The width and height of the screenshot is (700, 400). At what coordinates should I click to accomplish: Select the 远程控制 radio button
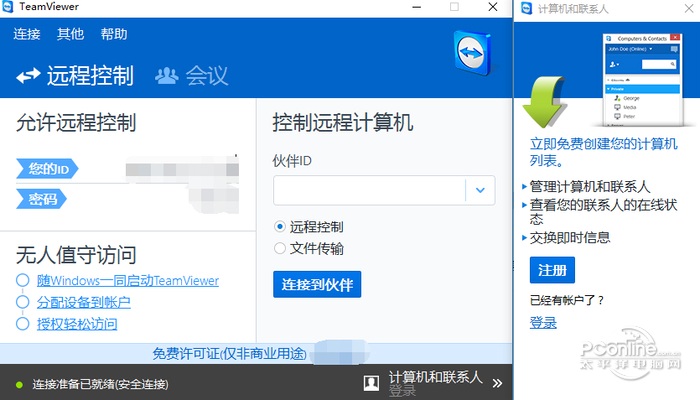tap(279, 227)
